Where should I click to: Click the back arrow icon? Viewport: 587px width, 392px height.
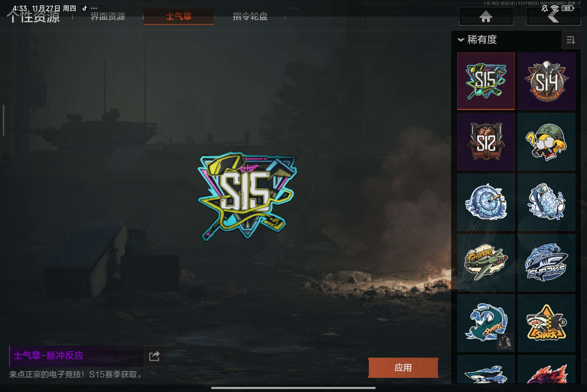[x=553, y=16]
